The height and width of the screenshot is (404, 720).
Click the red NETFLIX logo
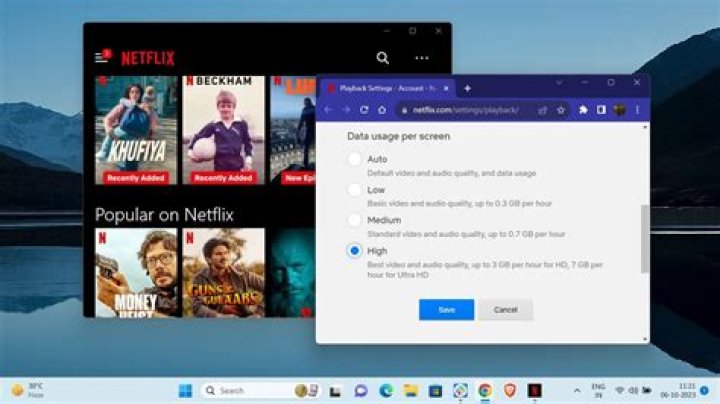[x=148, y=58]
